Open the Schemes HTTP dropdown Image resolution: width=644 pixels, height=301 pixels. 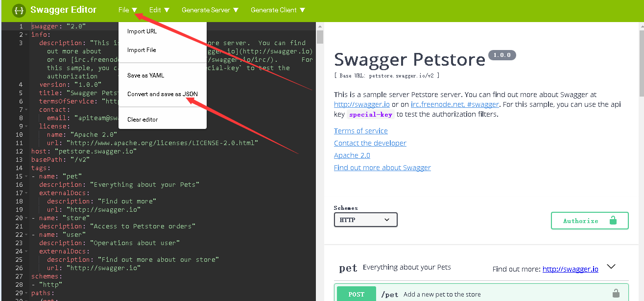(x=365, y=220)
